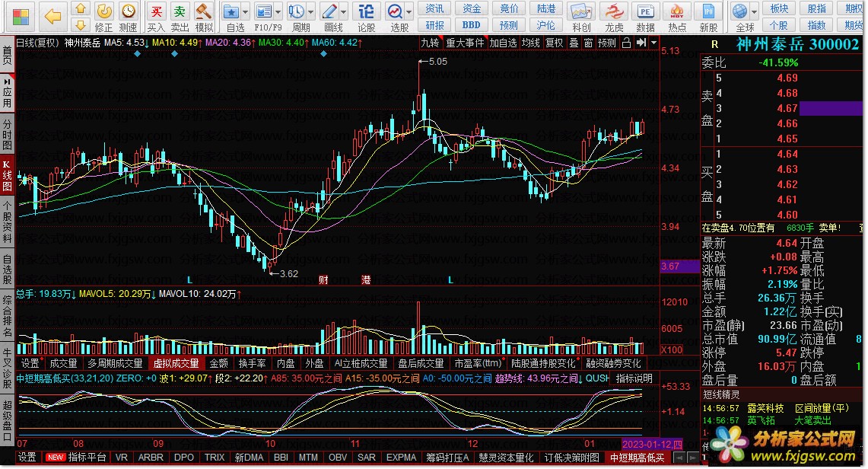Viewport: 868px width, 469px height.
Task: Toggle the 窗 window option
Action: pos(588,43)
